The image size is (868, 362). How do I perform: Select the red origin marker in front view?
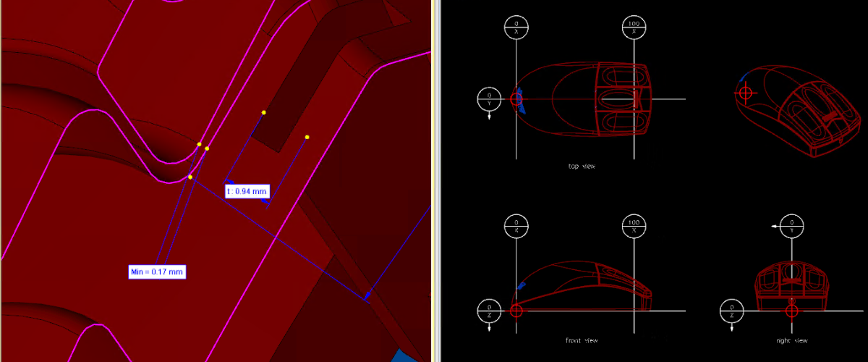pyautogui.click(x=516, y=311)
